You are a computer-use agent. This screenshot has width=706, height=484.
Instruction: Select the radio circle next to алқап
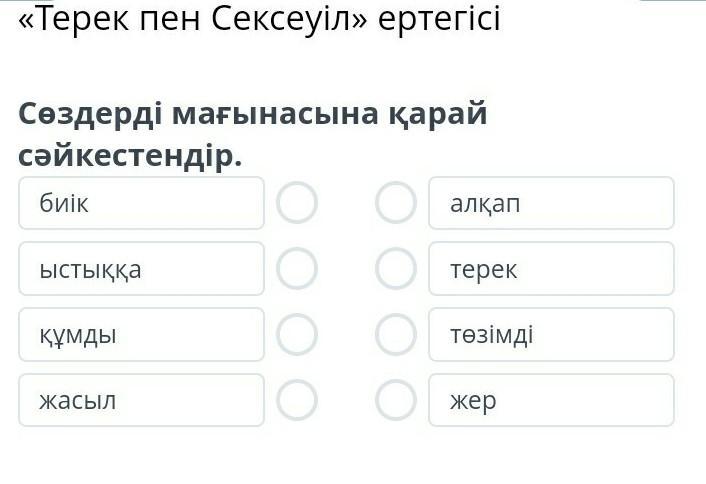[x=396, y=203]
